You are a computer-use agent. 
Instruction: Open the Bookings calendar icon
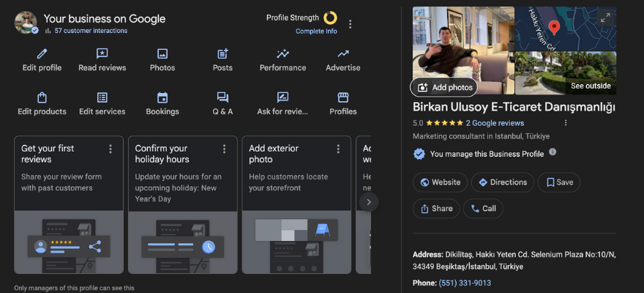[x=162, y=97]
